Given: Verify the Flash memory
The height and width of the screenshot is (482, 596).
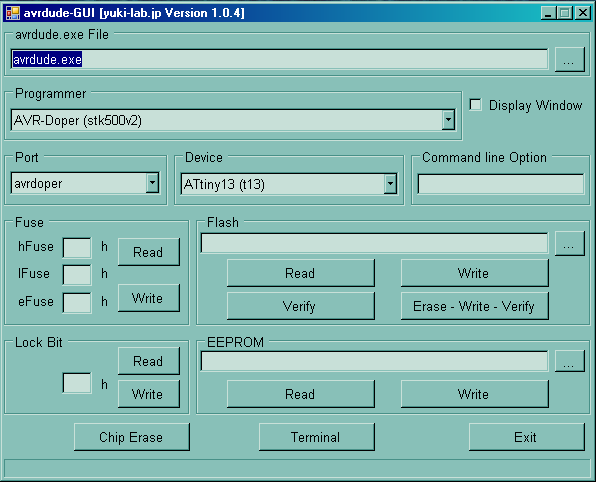Looking at the screenshot, I should pyautogui.click(x=301, y=306).
